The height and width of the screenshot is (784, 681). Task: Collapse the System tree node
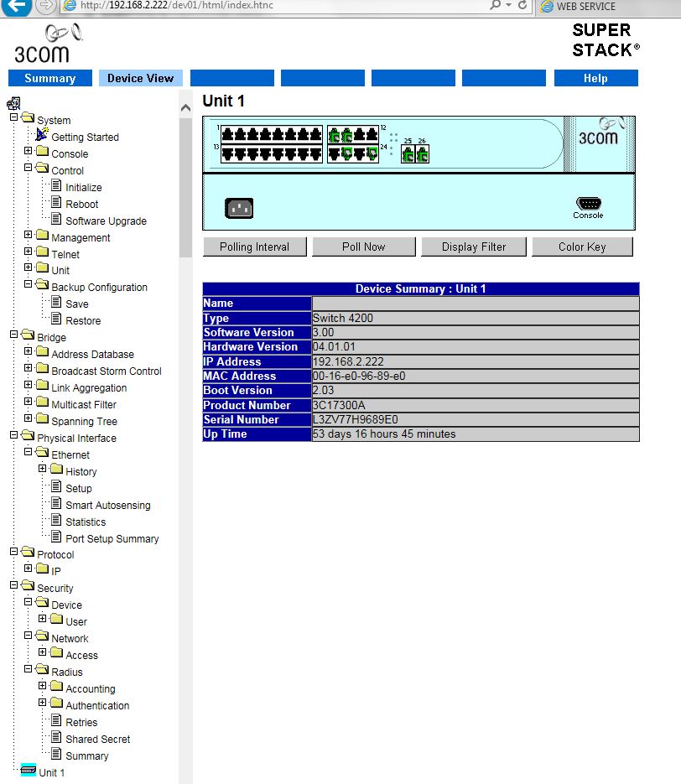point(14,117)
